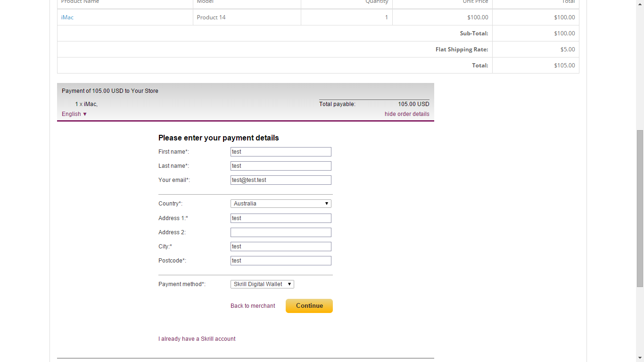Click the vertical scrollbar thumb
The height and width of the screenshot is (362, 644).
point(640,207)
